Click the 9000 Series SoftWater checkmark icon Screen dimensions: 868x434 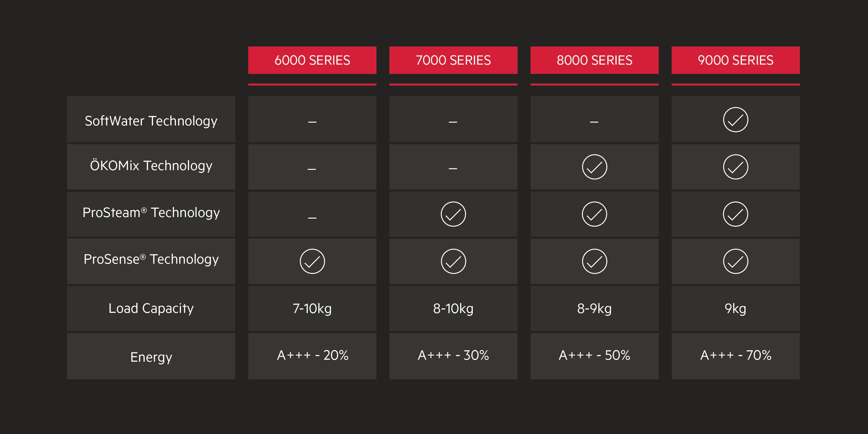[735, 120]
